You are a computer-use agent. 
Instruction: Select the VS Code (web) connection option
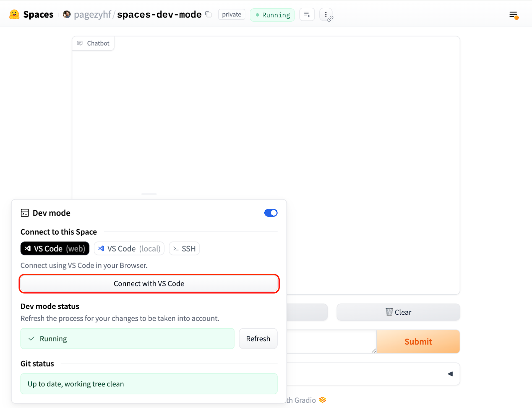(55, 249)
